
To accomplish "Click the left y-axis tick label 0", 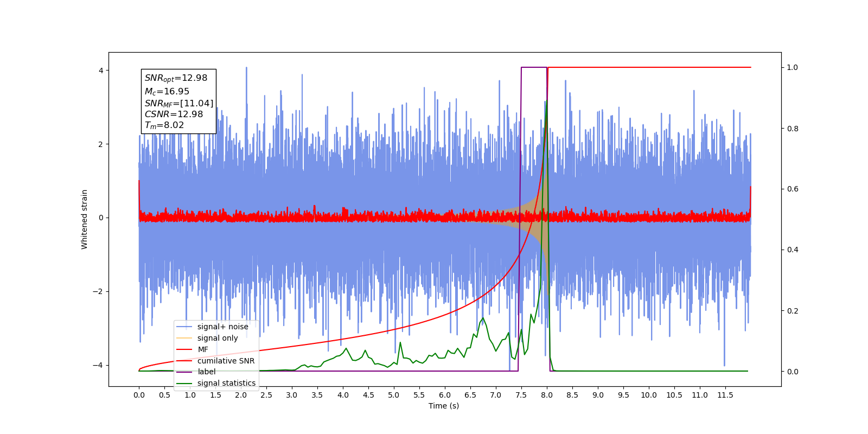I will [101, 218].
